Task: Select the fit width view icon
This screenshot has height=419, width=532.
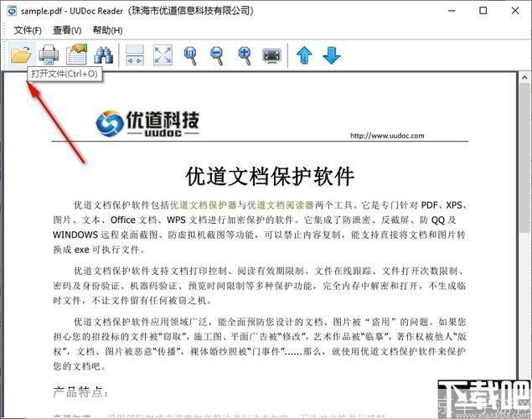Action: (x=135, y=55)
